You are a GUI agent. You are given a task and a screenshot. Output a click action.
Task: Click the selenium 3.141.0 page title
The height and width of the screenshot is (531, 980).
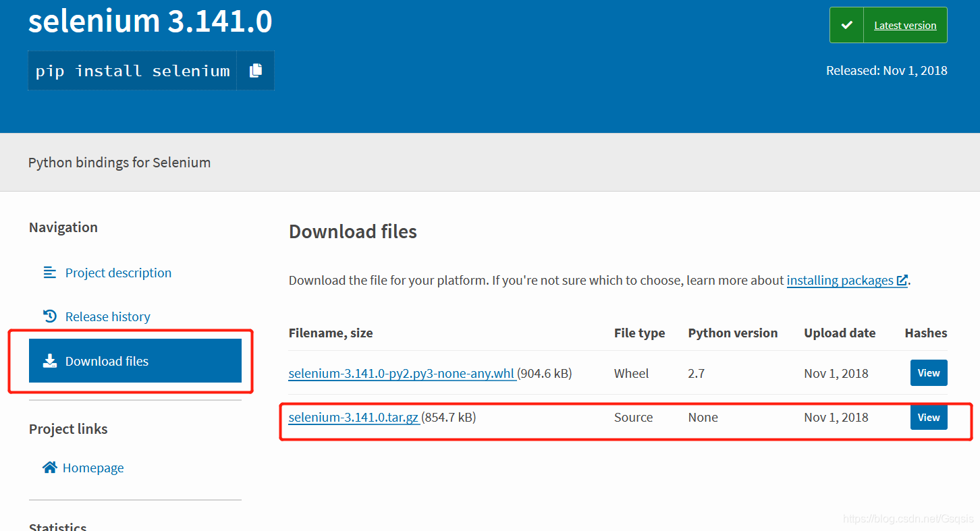(x=149, y=21)
